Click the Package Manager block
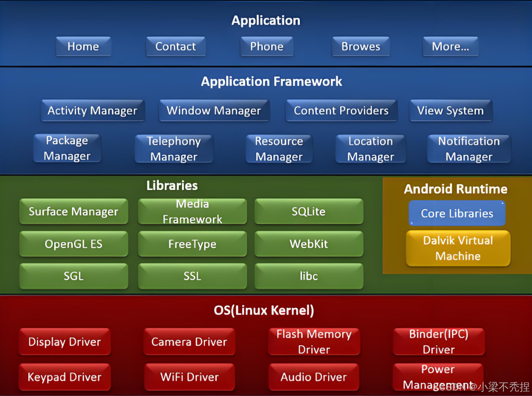Image resolution: width=532 pixels, height=396 pixels. (67, 148)
